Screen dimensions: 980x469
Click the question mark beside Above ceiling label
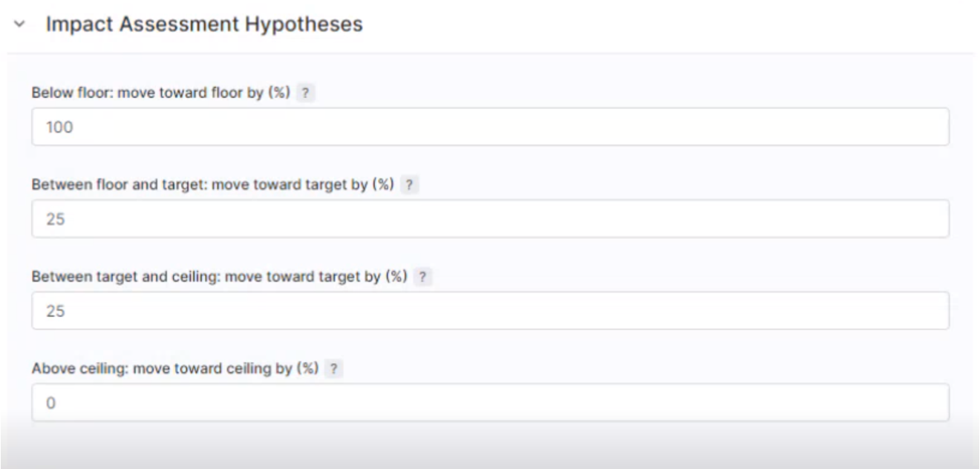coord(333,369)
